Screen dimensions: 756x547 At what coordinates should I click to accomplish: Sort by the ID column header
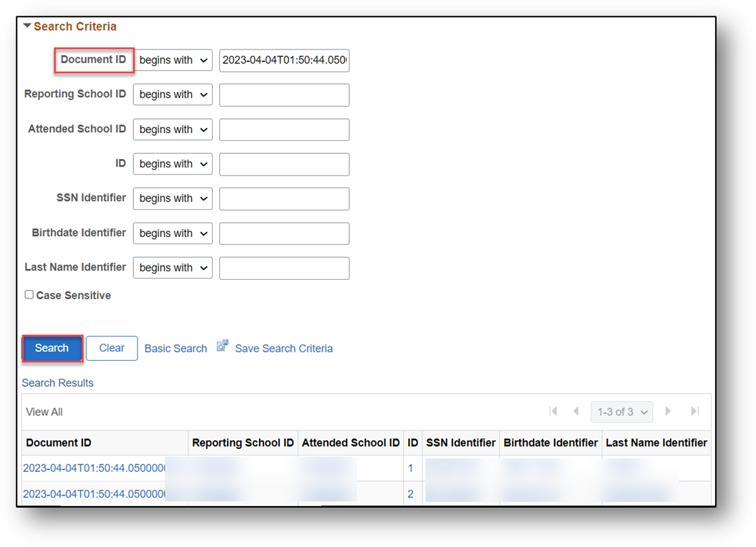[412, 442]
